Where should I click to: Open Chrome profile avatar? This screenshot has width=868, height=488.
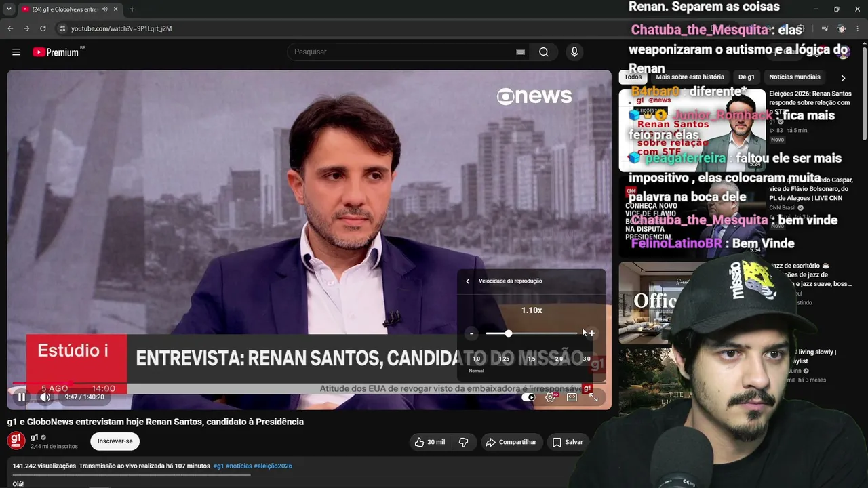pos(842,28)
